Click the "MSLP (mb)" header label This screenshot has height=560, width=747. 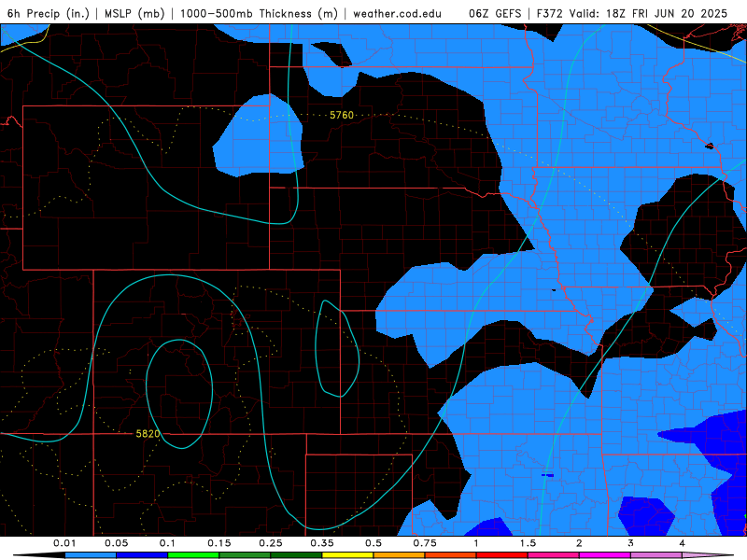[x=134, y=13]
